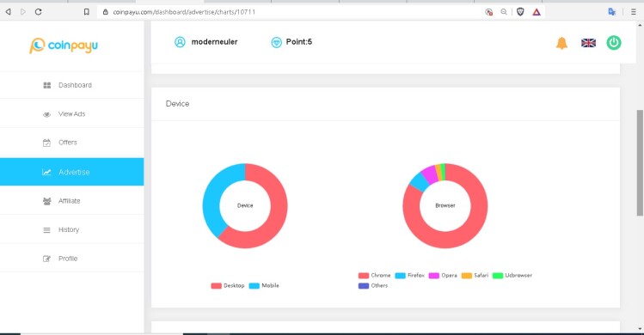Click the padlock site info icon
This screenshot has height=335, width=644.
pyautogui.click(x=106, y=12)
